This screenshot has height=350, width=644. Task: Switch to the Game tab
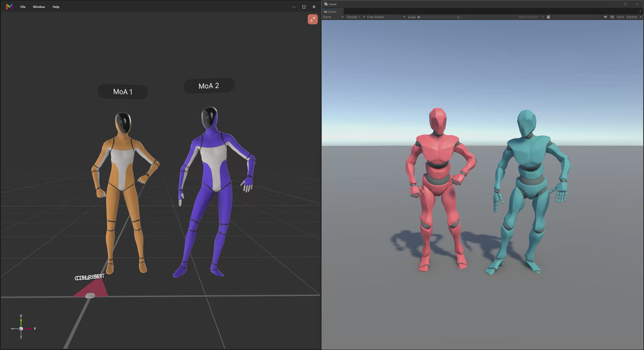(x=331, y=12)
